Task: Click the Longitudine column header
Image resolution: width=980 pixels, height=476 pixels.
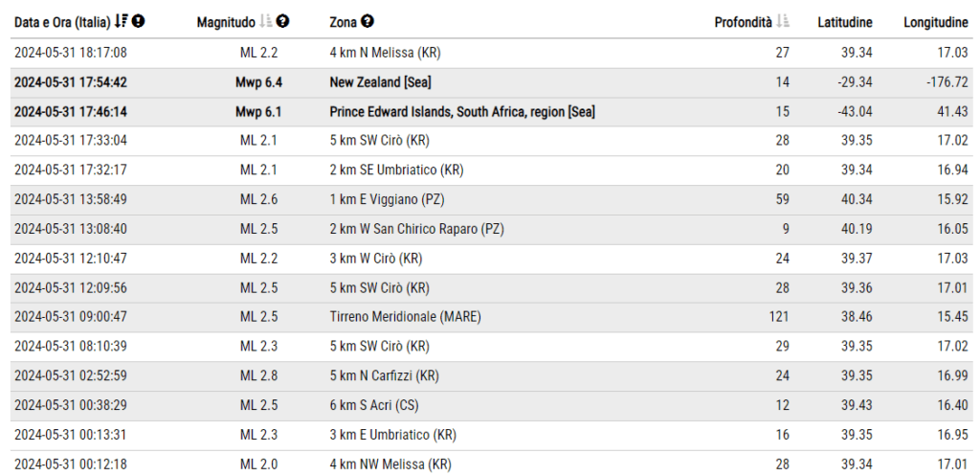Action: 935,21
